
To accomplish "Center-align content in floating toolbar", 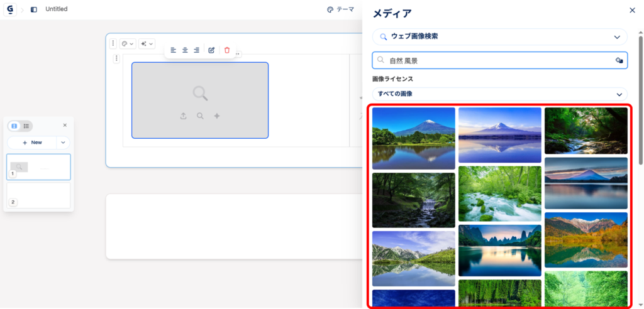I will click(185, 50).
